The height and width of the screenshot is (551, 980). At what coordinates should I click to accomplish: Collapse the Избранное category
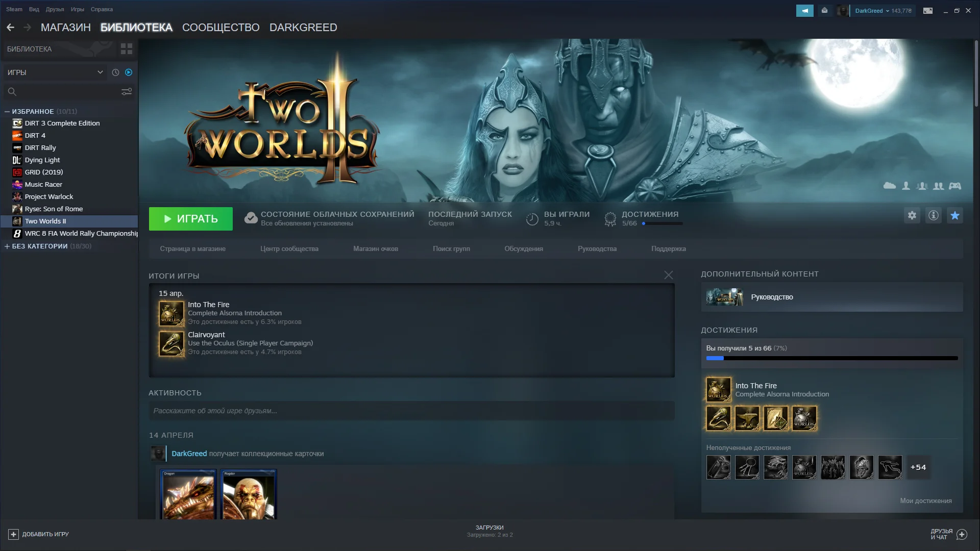tap(7, 111)
